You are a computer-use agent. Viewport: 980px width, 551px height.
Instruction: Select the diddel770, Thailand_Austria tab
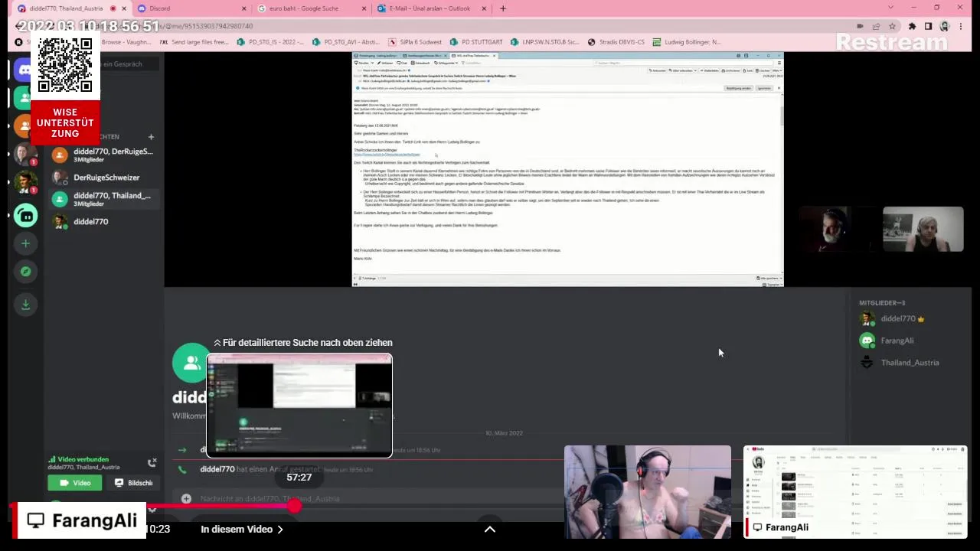tap(73, 8)
